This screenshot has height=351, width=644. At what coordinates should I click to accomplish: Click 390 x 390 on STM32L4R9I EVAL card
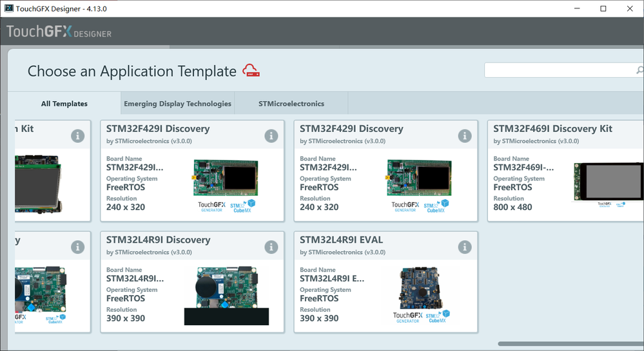[319, 318]
